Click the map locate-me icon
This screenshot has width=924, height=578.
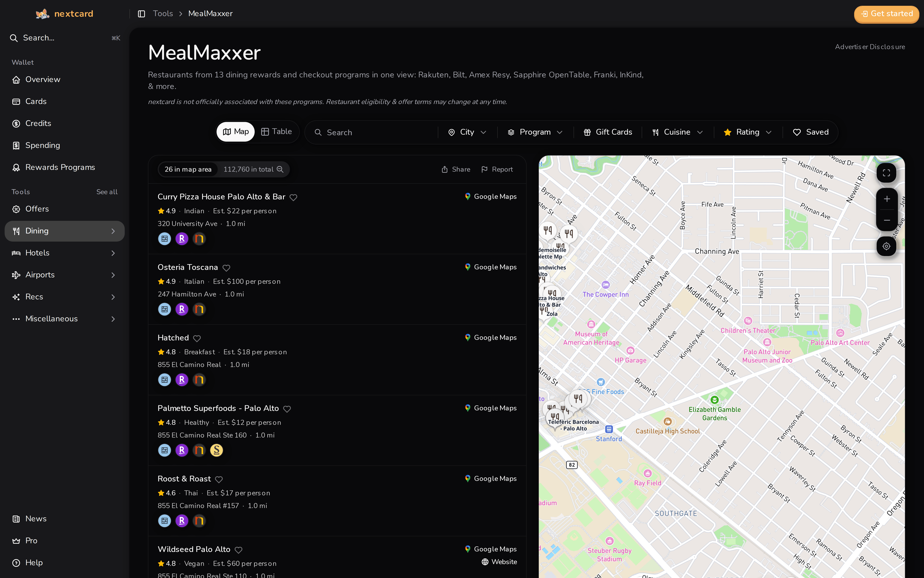(886, 247)
